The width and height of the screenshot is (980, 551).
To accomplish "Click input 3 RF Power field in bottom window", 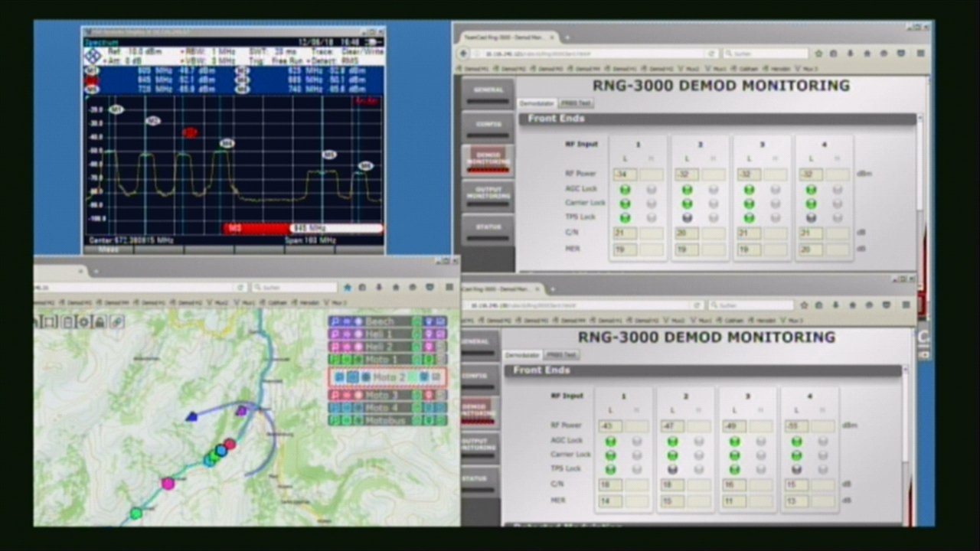I will [x=733, y=426].
